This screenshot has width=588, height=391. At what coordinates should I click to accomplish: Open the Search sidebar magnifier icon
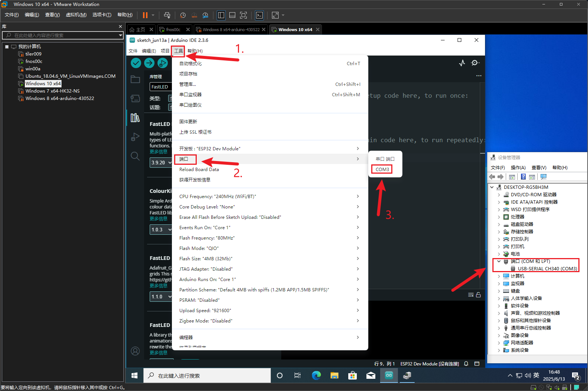(x=135, y=156)
